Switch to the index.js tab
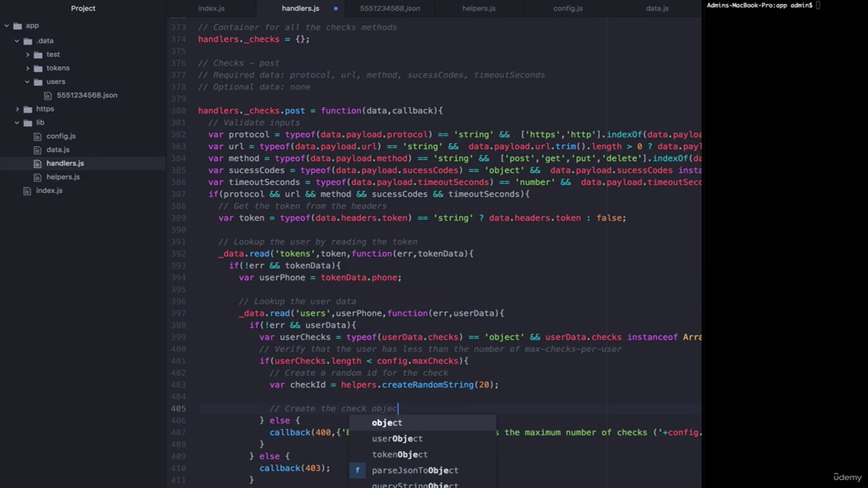868x488 pixels. (x=211, y=8)
